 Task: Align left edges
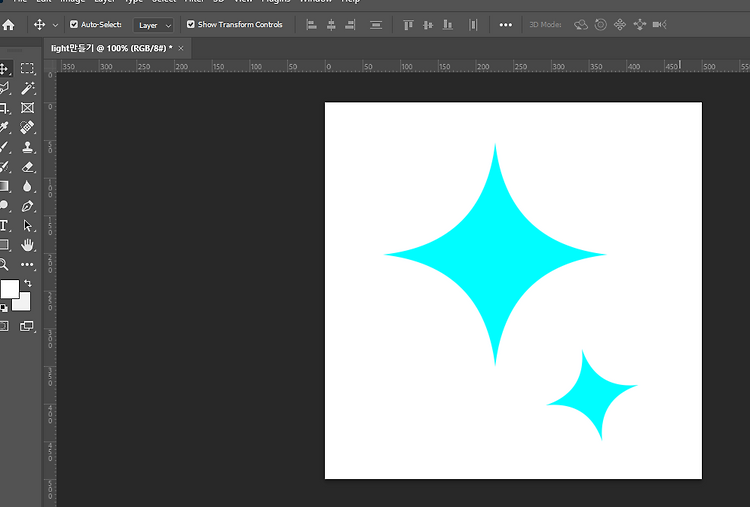pyautogui.click(x=311, y=24)
